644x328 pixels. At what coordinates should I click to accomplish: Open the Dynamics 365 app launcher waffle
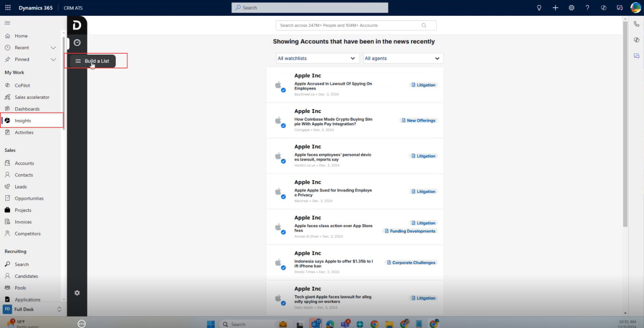[8, 8]
